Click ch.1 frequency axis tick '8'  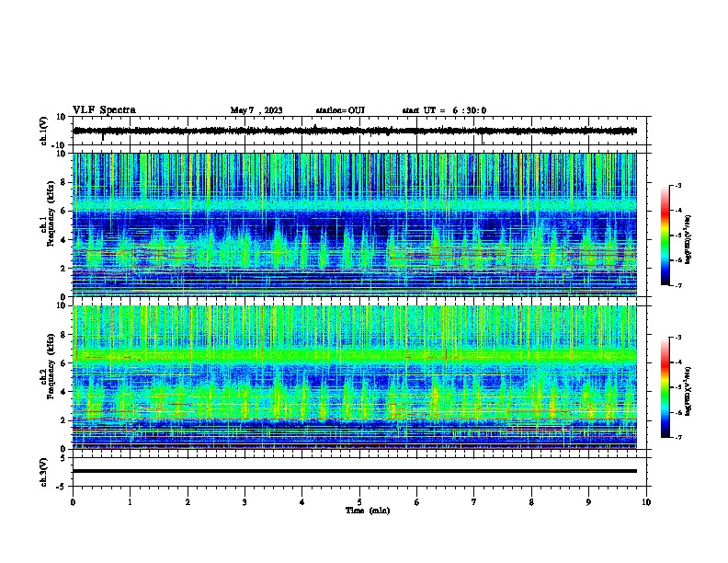63,182
